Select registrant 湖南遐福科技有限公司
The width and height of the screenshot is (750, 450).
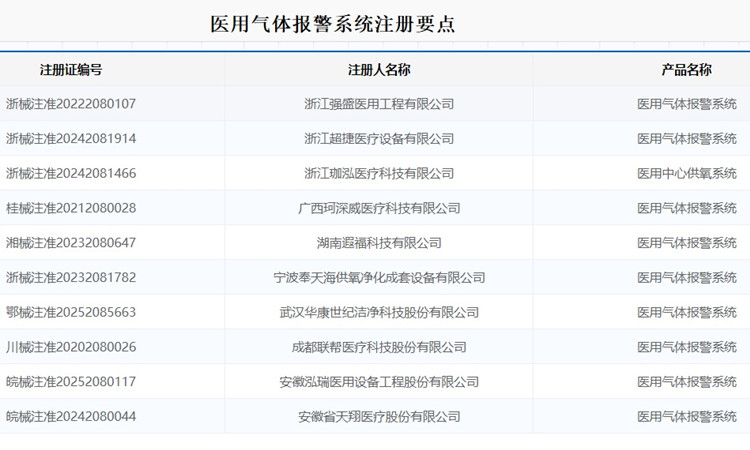coord(379,243)
